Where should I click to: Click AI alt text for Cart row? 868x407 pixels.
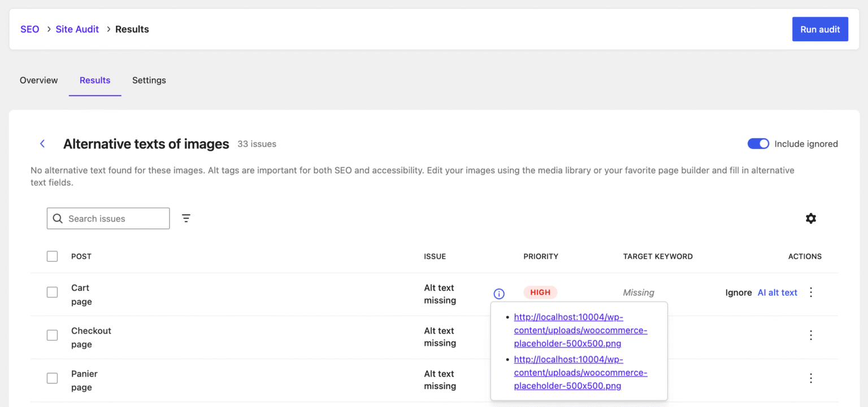[778, 292]
